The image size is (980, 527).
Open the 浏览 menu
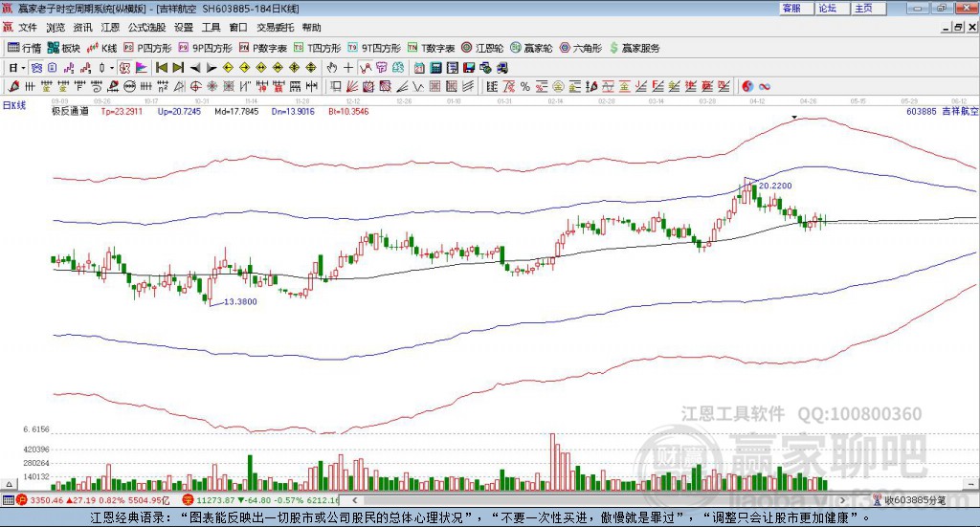[55, 28]
